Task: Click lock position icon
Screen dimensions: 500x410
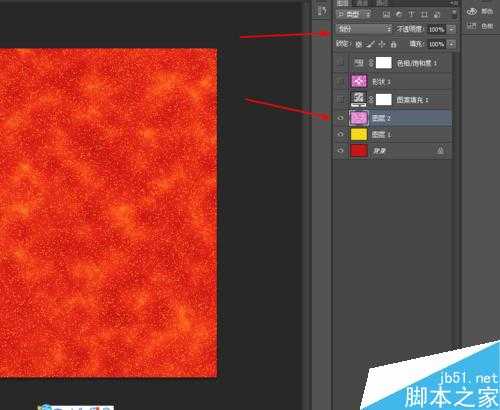Action: [382, 44]
